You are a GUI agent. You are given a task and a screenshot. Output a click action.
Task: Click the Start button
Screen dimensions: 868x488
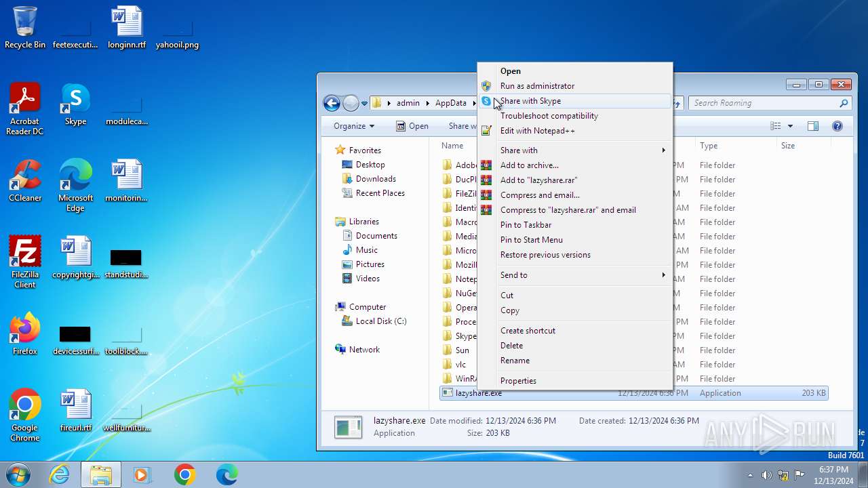click(18, 474)
